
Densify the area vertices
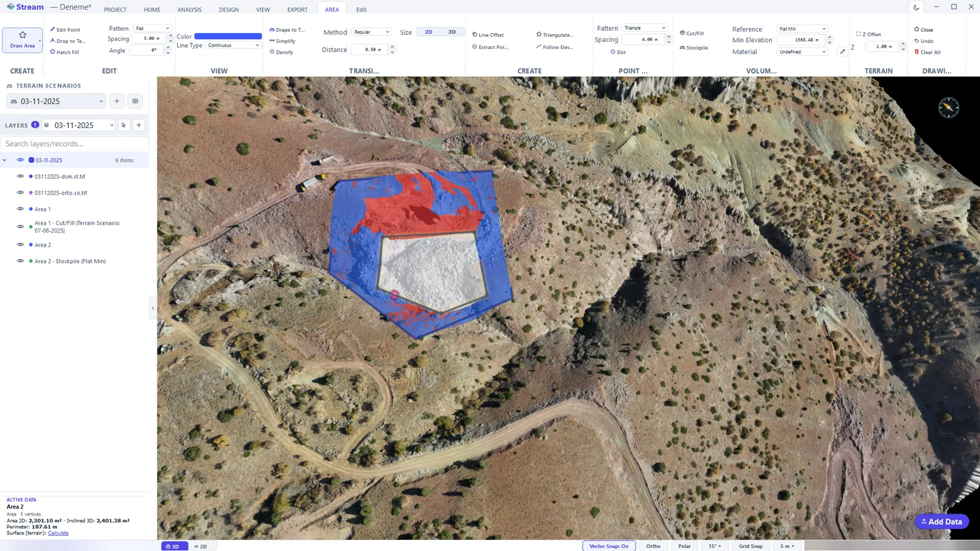click(x=282, y=52)
